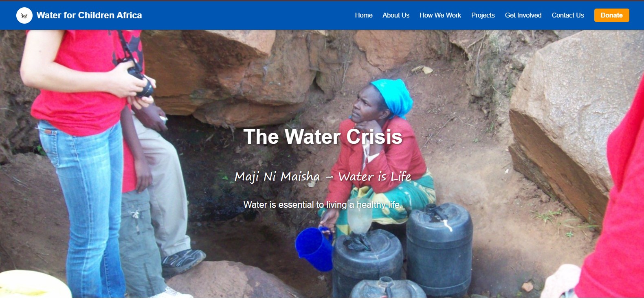Click the grey sneaker on the rock
The height and width of the screenshot is (299, 644).
tap(183, 261)
